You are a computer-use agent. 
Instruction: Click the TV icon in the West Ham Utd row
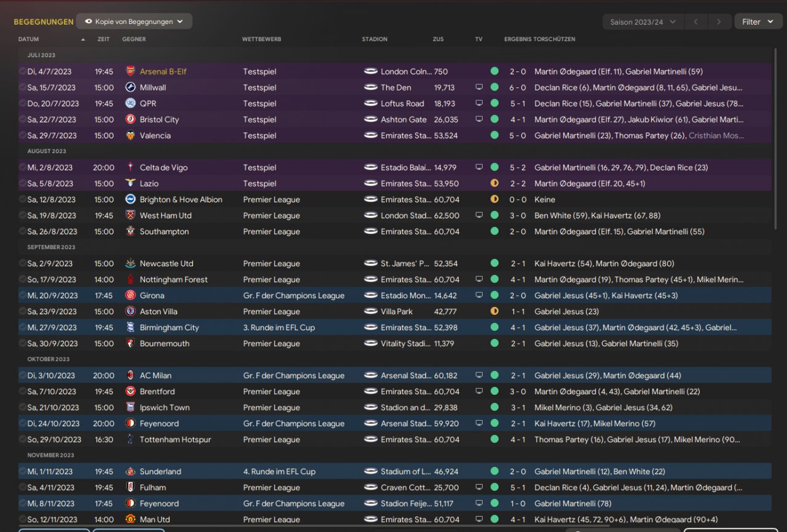click(x=479, y=215)
